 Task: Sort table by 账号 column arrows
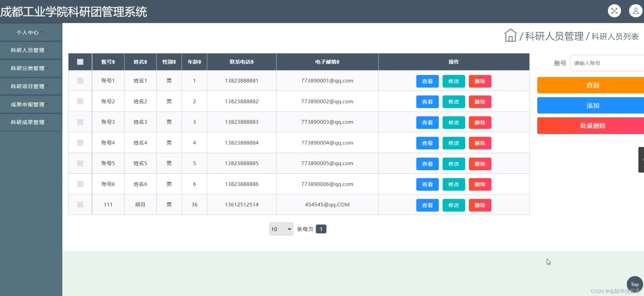tap(113, 62)
